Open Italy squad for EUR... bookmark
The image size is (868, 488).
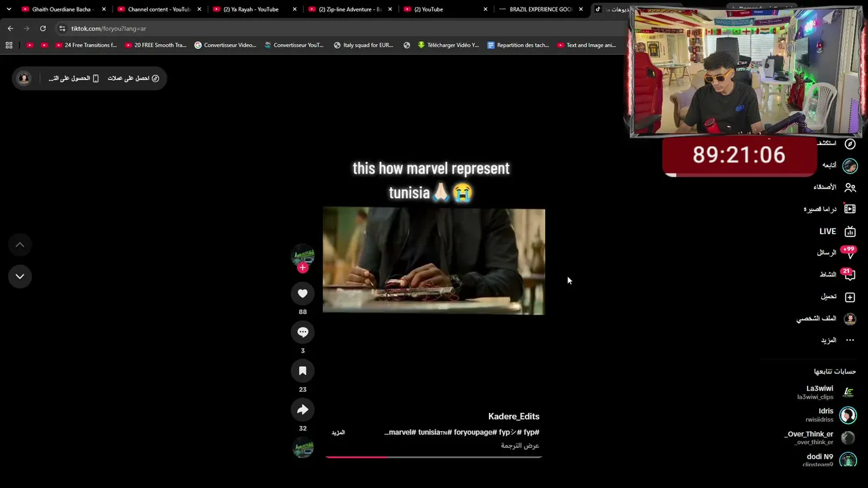pos(363,45)
